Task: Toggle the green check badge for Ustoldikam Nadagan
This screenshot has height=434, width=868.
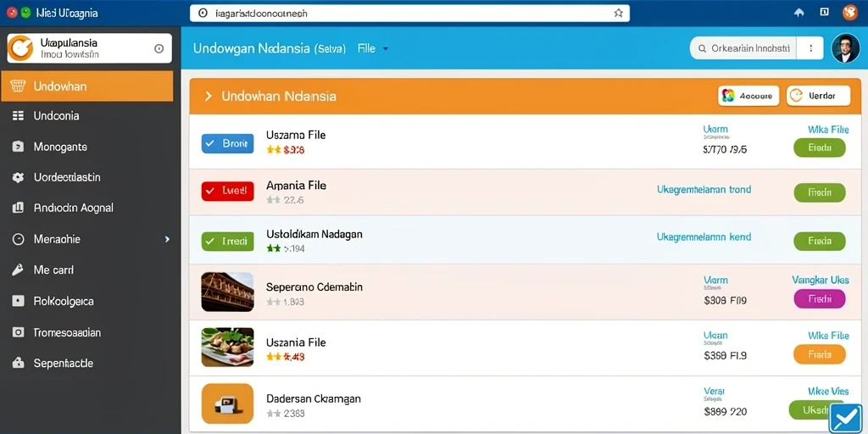Action: tap(227, 242)
